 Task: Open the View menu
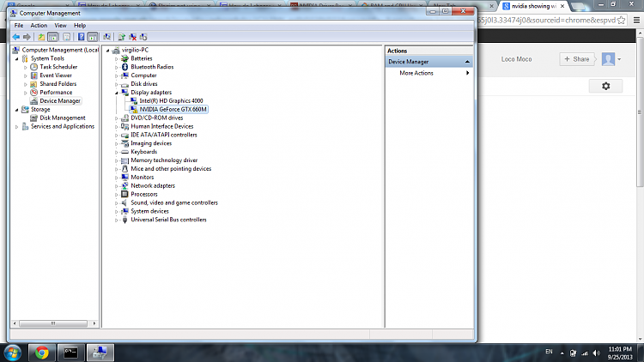[60, 26]
